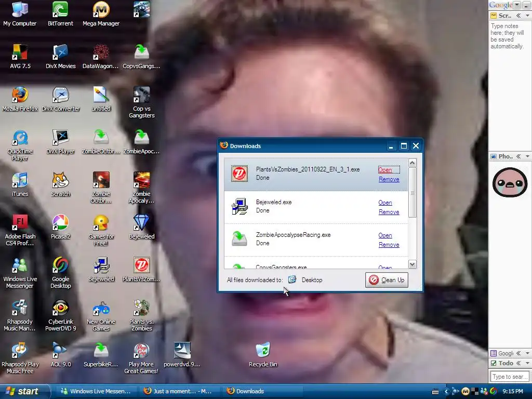This screenshot has height=399, width=532.
Task: Click the Clean Up button
Action: pyautogui.click(x=387, y=280)
